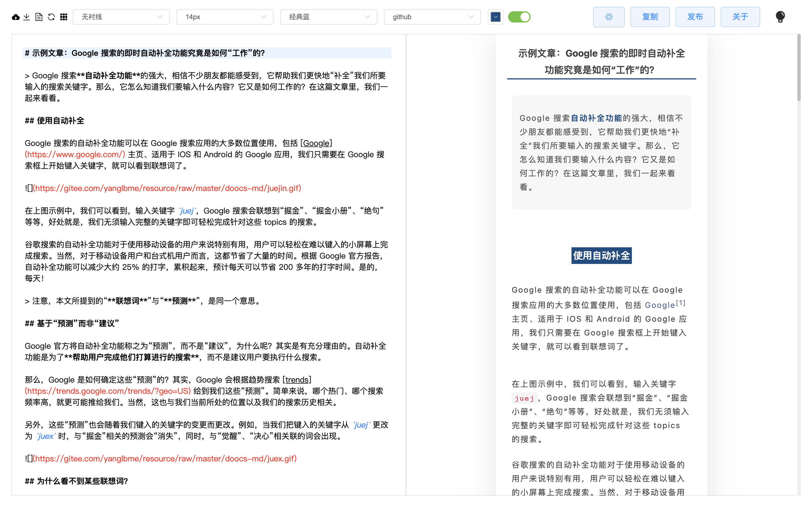Click the light bulb night-mode icon

coord(780,17)
